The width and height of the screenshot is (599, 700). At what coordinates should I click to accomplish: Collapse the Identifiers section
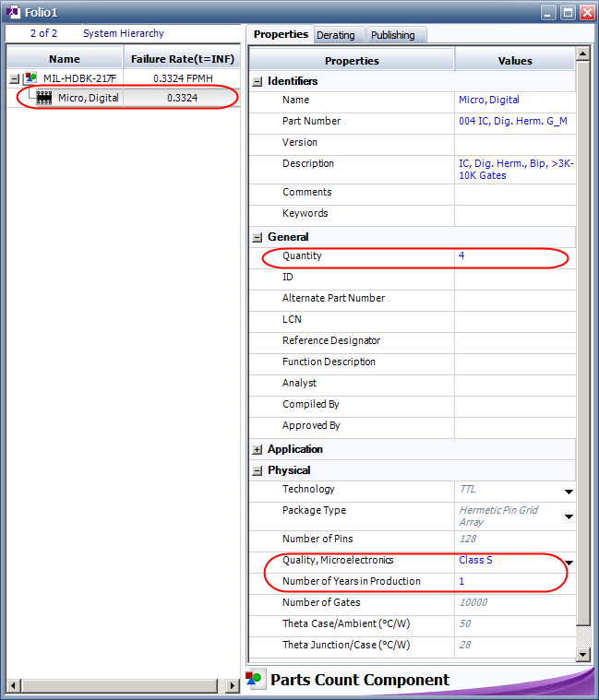[x=258, y=81]
